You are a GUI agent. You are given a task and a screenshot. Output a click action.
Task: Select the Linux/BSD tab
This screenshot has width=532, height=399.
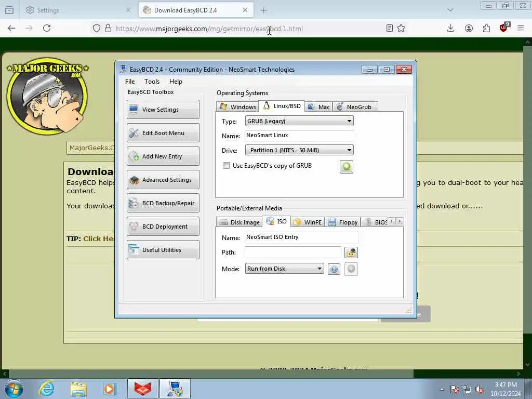282,106
